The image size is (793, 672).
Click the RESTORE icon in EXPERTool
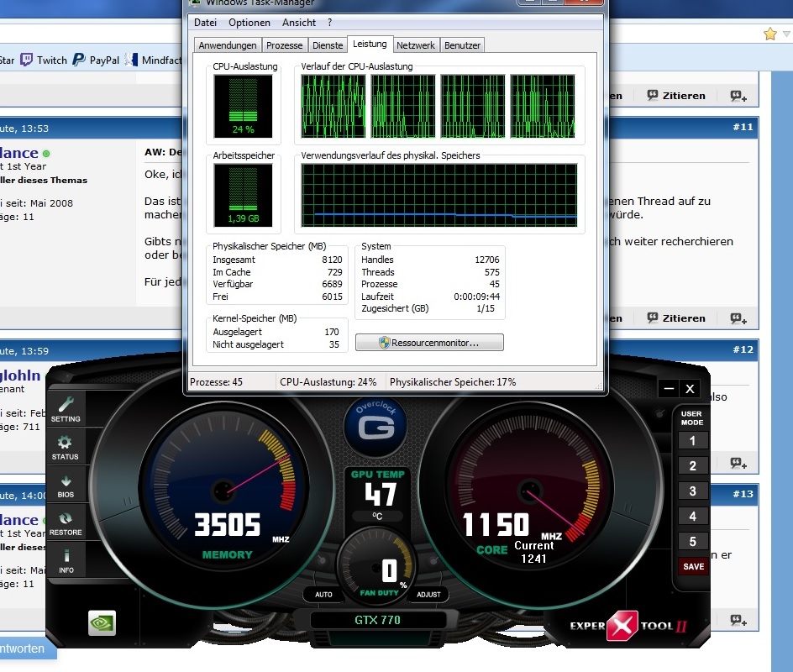(66, 524)
